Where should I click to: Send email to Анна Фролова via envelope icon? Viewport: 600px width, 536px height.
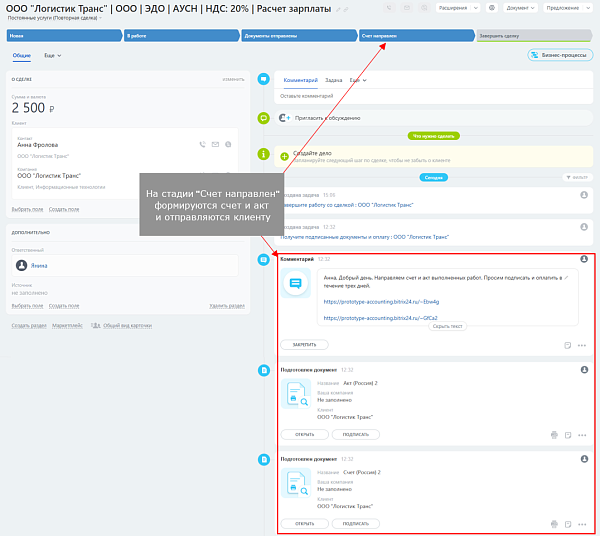coord(215,145)
